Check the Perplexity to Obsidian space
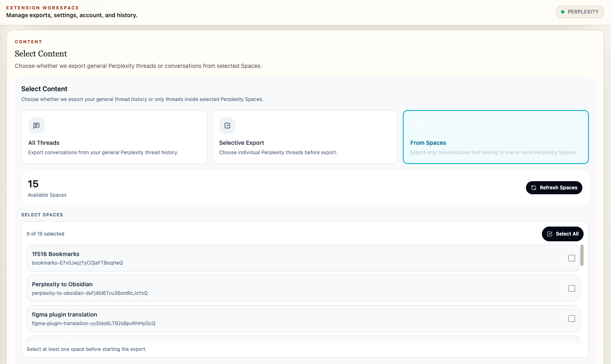 572,288
